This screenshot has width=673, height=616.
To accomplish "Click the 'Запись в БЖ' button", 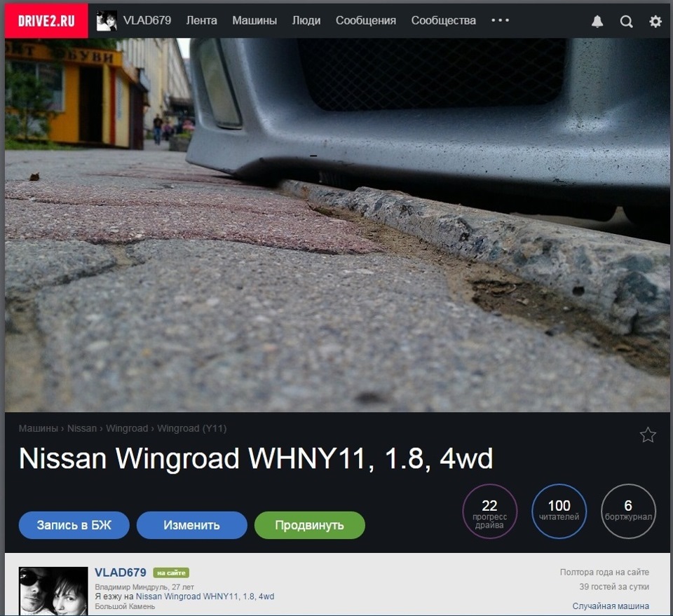I will 74,525.
